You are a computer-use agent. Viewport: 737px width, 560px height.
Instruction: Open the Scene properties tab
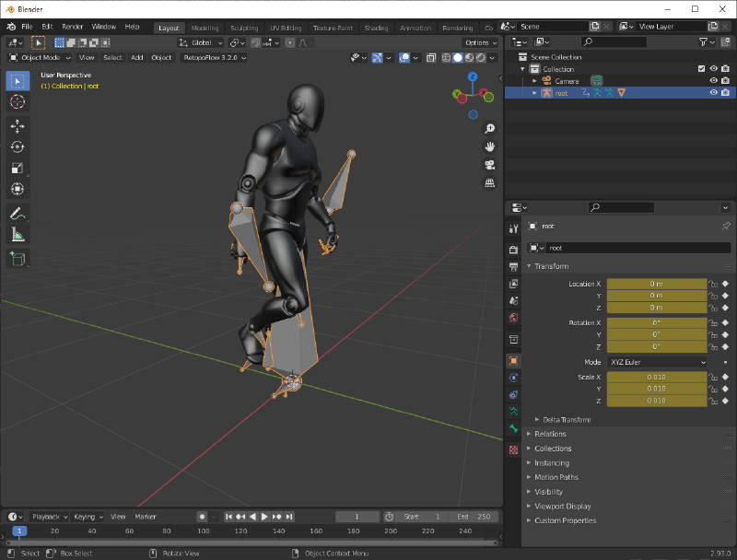(513, 300)
